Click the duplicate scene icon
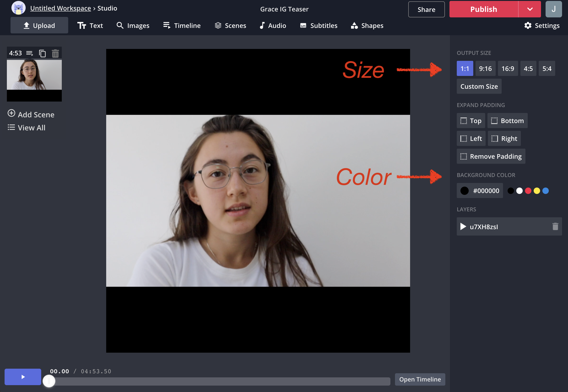This screenshot has width=568, height=392. (42, 53)
